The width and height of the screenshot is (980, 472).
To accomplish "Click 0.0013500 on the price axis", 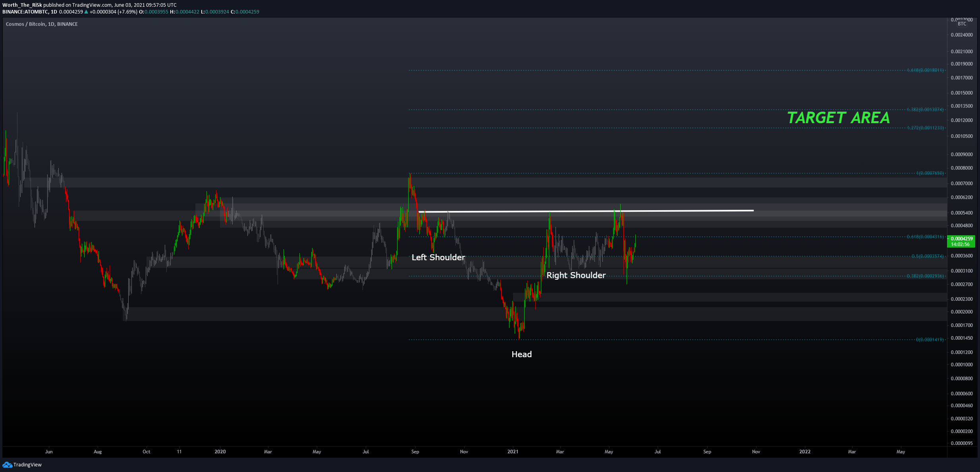I will (x=962, y=106).
